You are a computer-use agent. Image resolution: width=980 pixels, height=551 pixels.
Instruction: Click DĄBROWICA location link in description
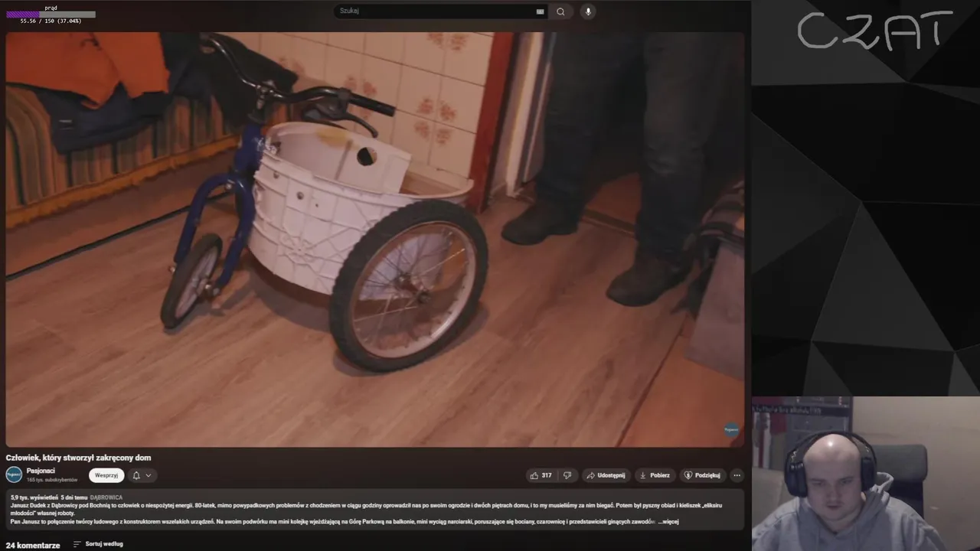[106, 497]
